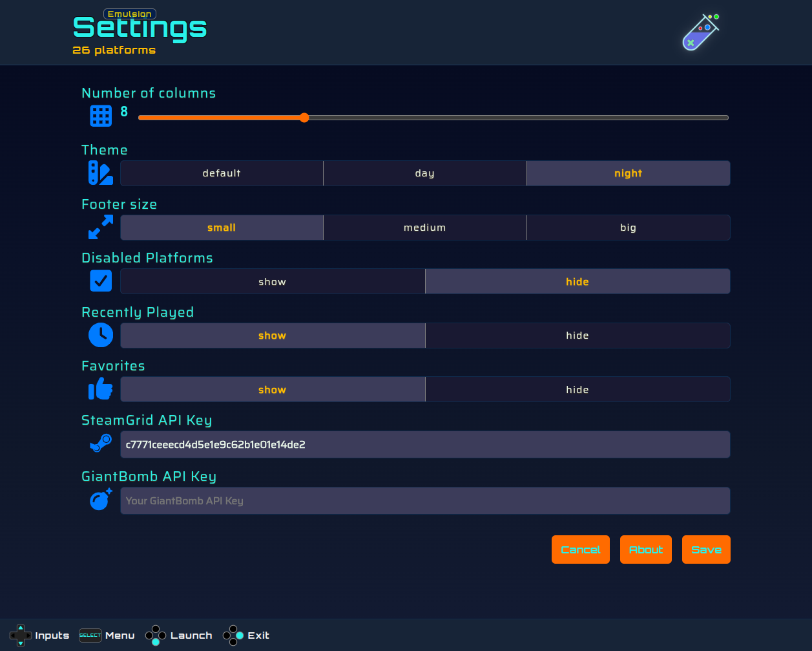812x651 pixels.
Task: Click the Recently Played clock icon
Action: (101, 335)
